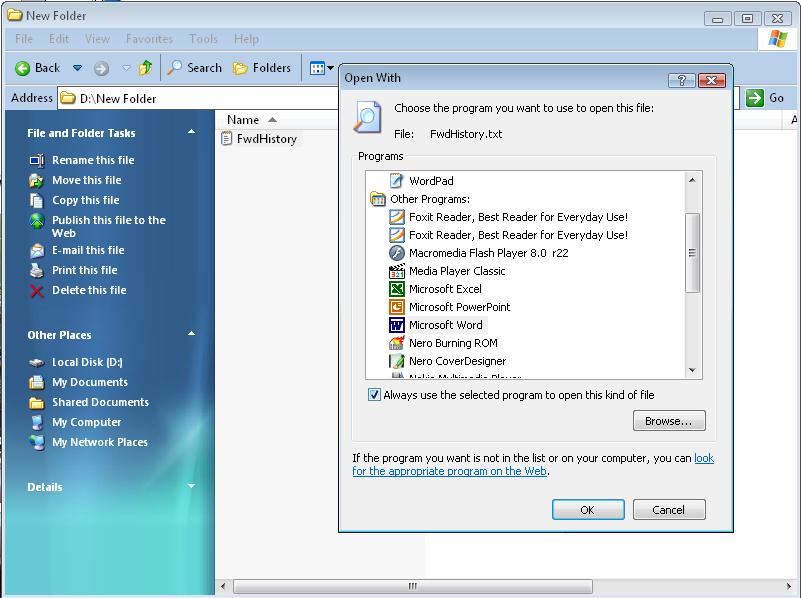Click the green Back arrow icon

click(x=22, y=68)
